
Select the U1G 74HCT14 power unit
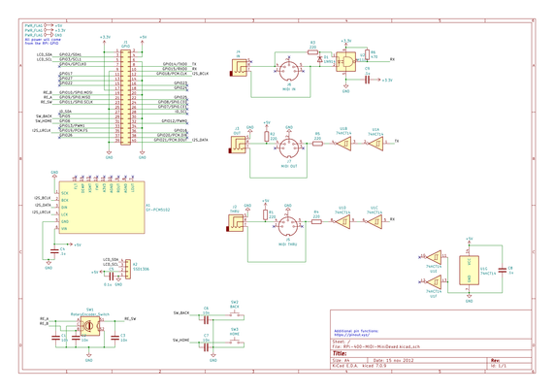click(469, 271)
